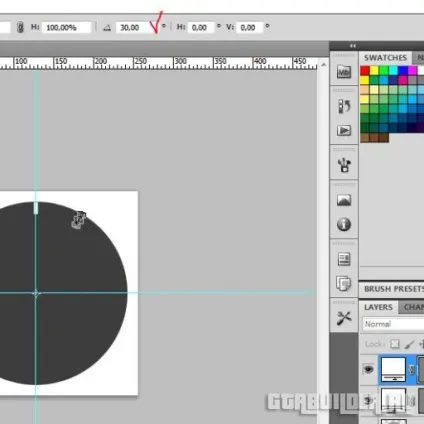Image resolution: width=424 pixels, height=424 pixels.
Task: Toggle the maintain aspect ratio chain link
Action: point(20,27)
